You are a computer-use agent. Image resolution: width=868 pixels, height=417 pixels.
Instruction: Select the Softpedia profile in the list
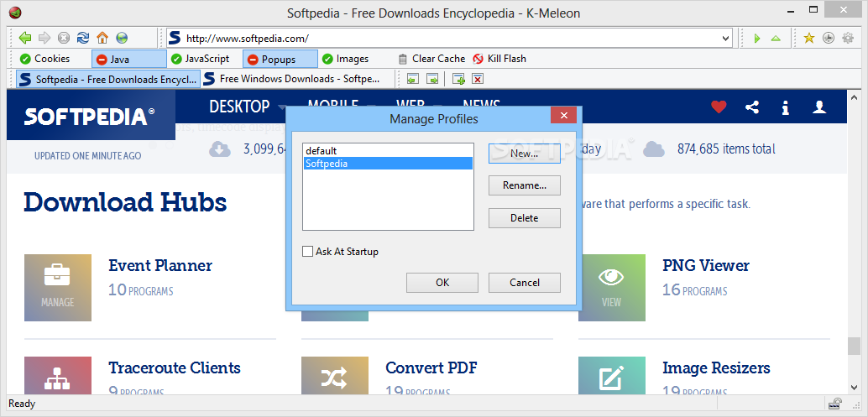(x=388, y=163)
